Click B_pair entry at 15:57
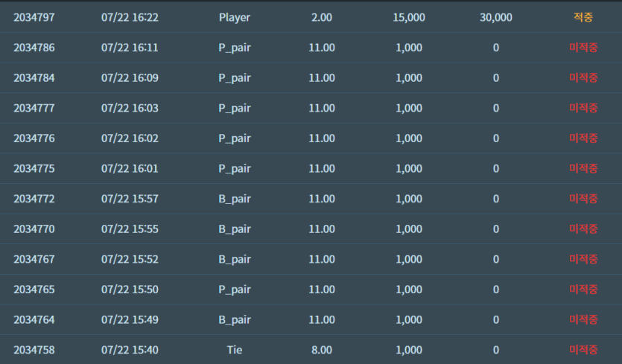622x364 pixels. [235, 199]
